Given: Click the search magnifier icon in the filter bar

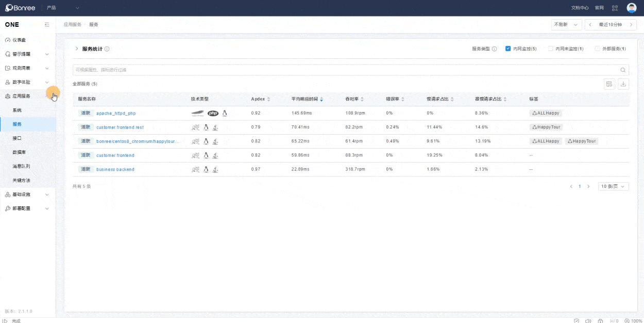Looking at the screenshot, I should (x=623, y=70).
